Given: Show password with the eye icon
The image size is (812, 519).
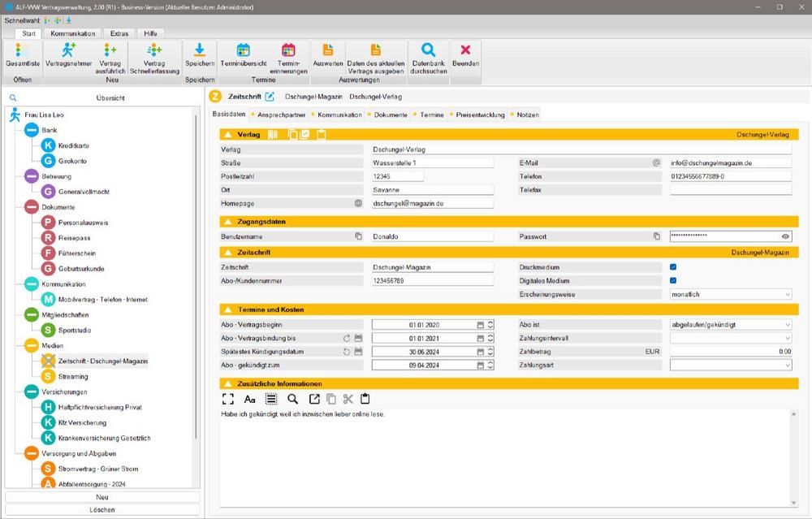Looking at the screenshot, I should pos(785,236).
